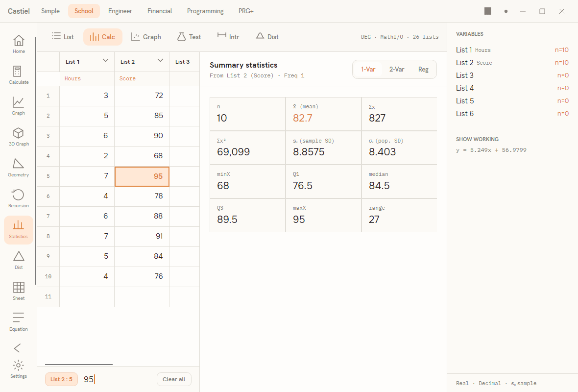Viewport: 578px width, 392px height.
Task: Select the School mode tab
Action: (84, 11)
